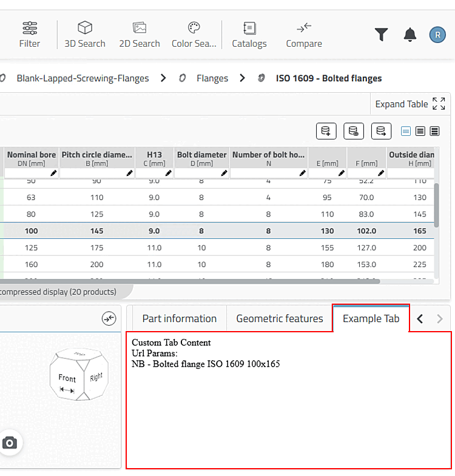Navigate to Flanges breadcrumb
Screen dimensions: 455x476
pos(212,78)
